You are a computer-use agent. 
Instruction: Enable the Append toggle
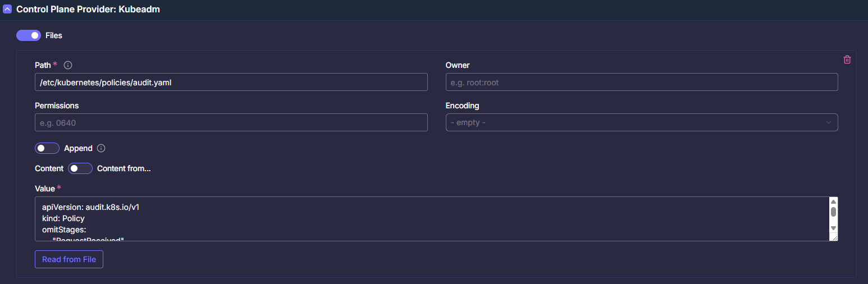click(47, 148)
